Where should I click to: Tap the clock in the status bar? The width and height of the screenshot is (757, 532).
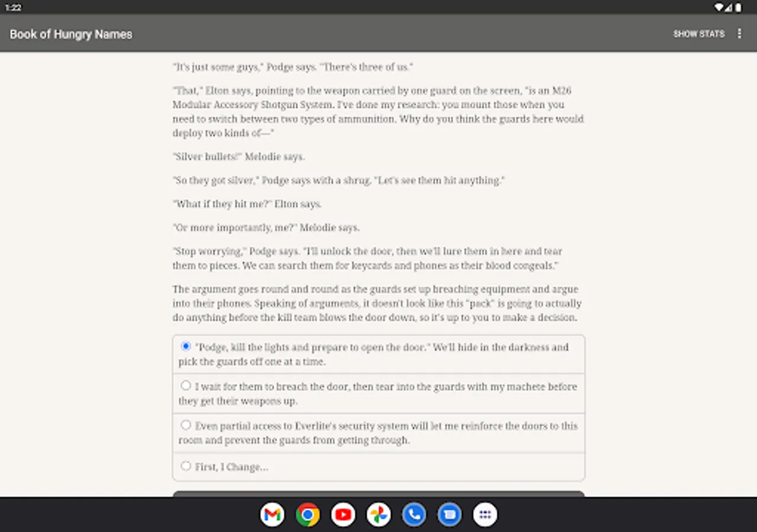12,7
